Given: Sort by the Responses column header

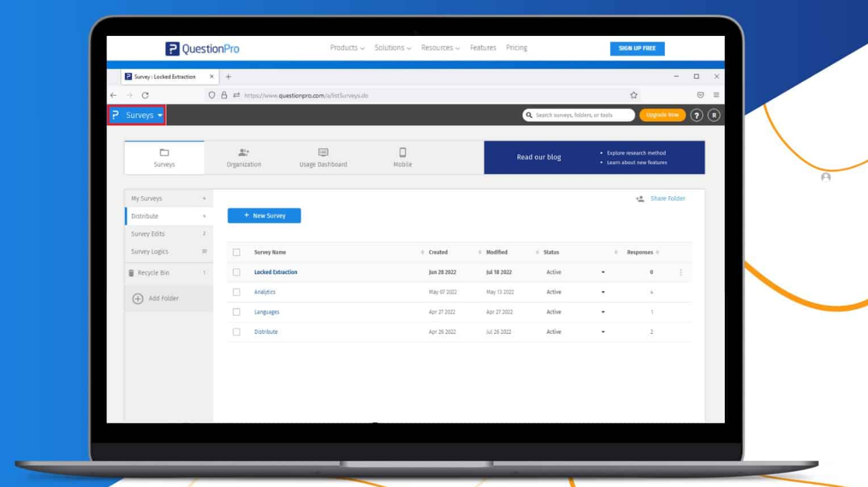Looking at the screenshot, I should 640,252.
